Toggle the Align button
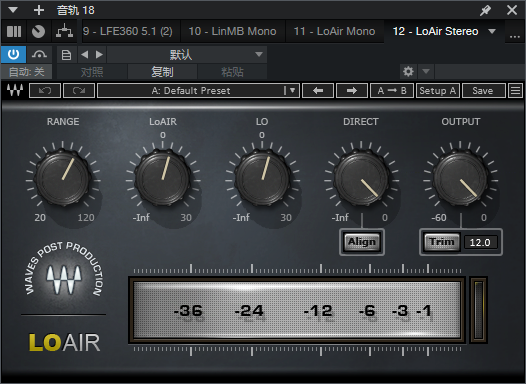 pyautogui.click(x=362, y=242)
